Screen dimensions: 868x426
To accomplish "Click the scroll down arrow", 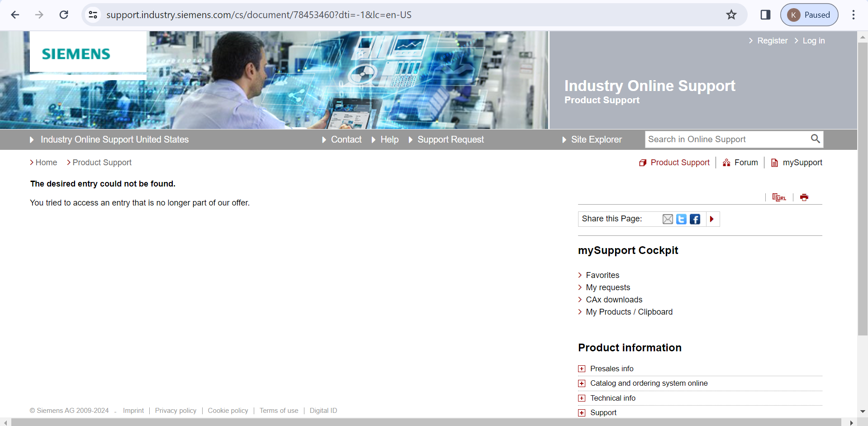I will 863,412.
